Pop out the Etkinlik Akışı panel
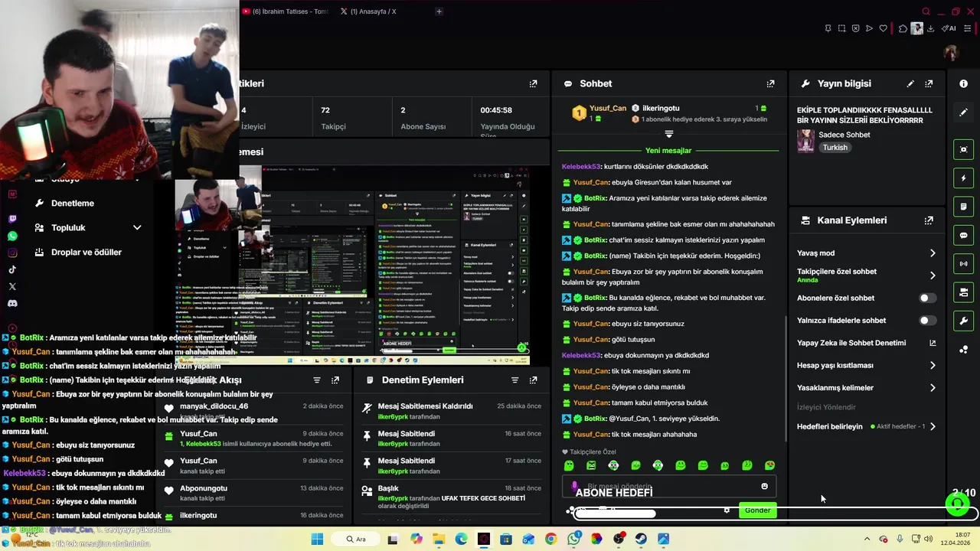 click(335, 380)
